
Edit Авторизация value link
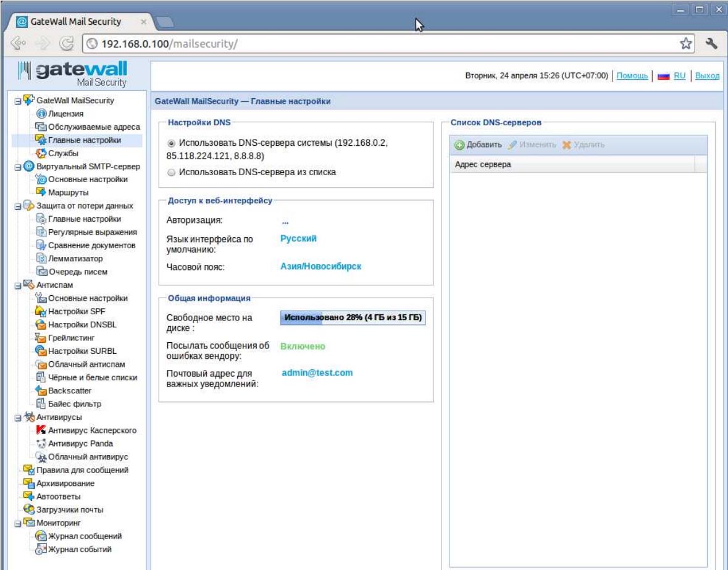click(285, 222)
